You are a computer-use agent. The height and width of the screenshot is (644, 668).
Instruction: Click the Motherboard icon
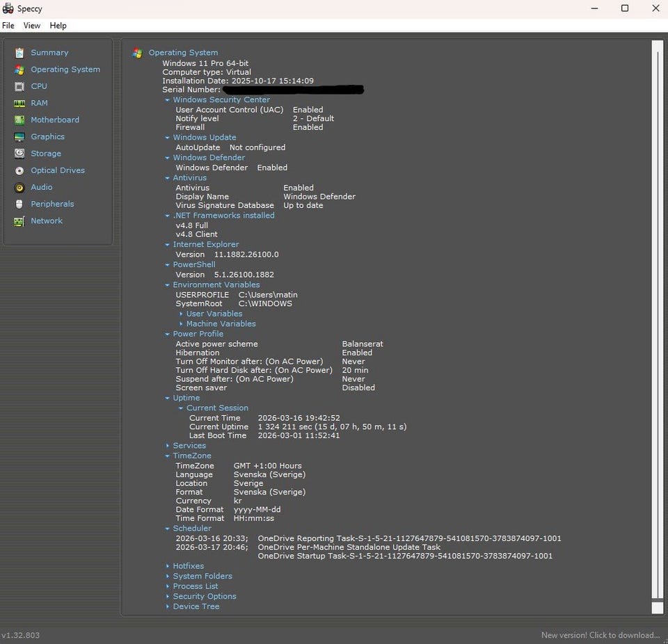pyautogui.click(x=19, y=120)
